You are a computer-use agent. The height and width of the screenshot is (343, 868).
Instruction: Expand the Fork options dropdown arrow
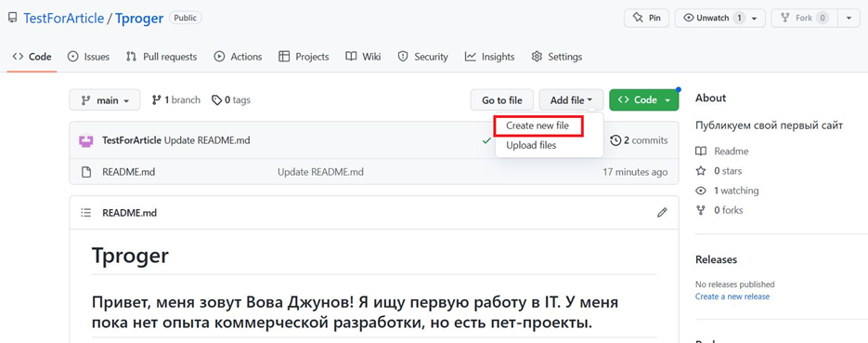(x=849, y=18)
